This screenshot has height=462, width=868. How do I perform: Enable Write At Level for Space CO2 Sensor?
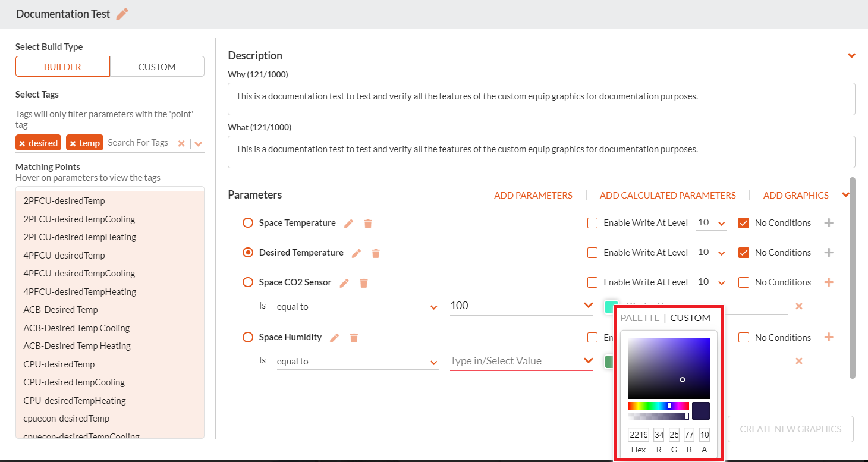[592, 282]
